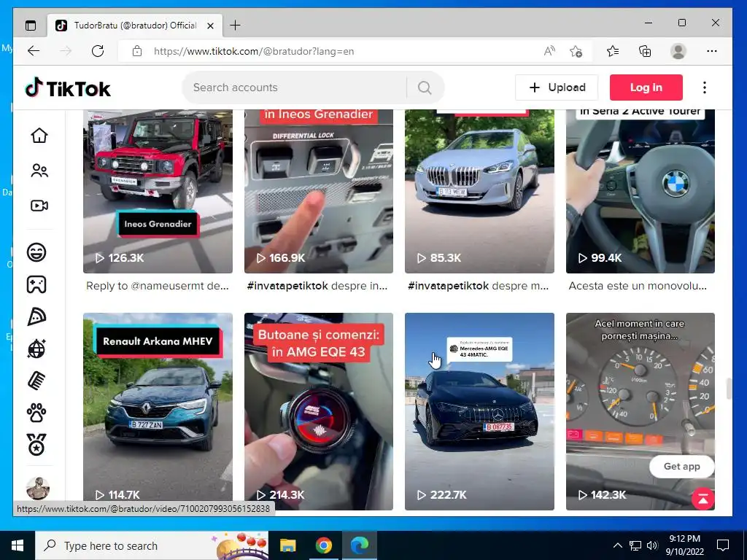Select beauty comb category icon
Image resolution: width=747 pixels, height=560 pixels.
tap(36, 381)
